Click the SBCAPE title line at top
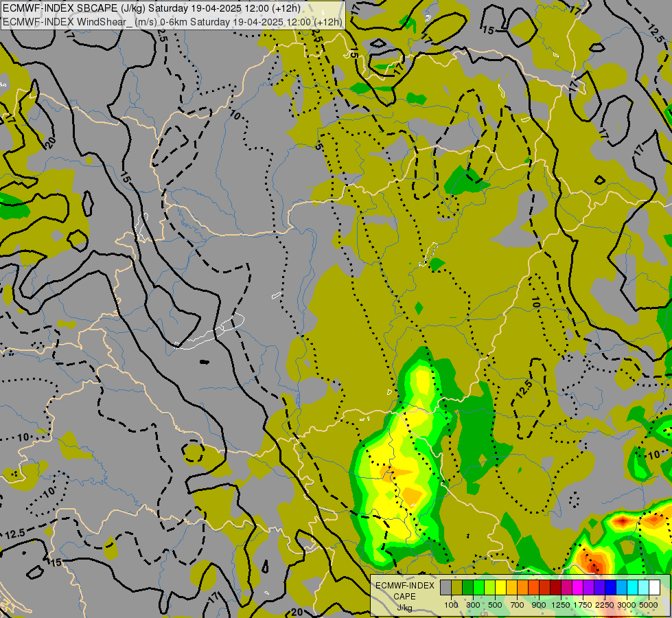The height and width of the screenshot is (618, 672). [152, 8]
